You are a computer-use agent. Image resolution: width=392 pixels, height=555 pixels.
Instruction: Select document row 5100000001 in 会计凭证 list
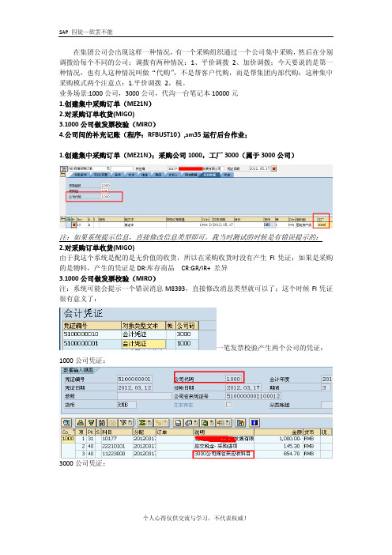click(x=130, y=343)
